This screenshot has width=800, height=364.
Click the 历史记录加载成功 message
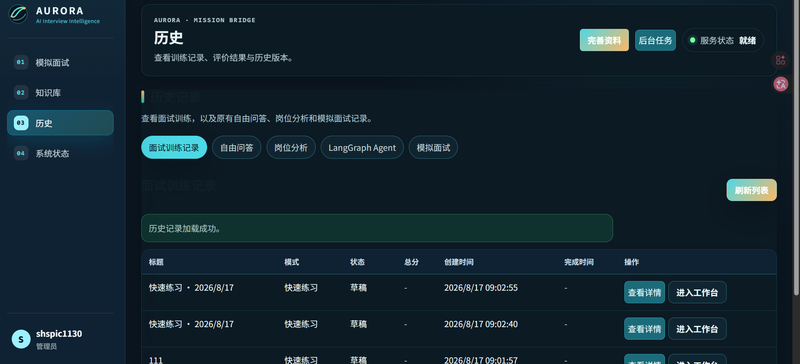(x=377, y=228)
